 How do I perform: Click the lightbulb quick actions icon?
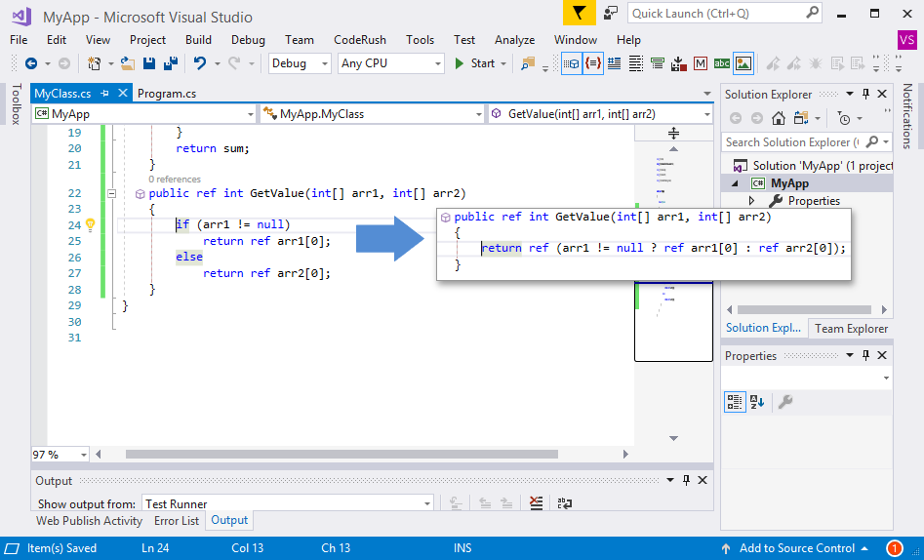pyautogui.click(x=90, y=224)
